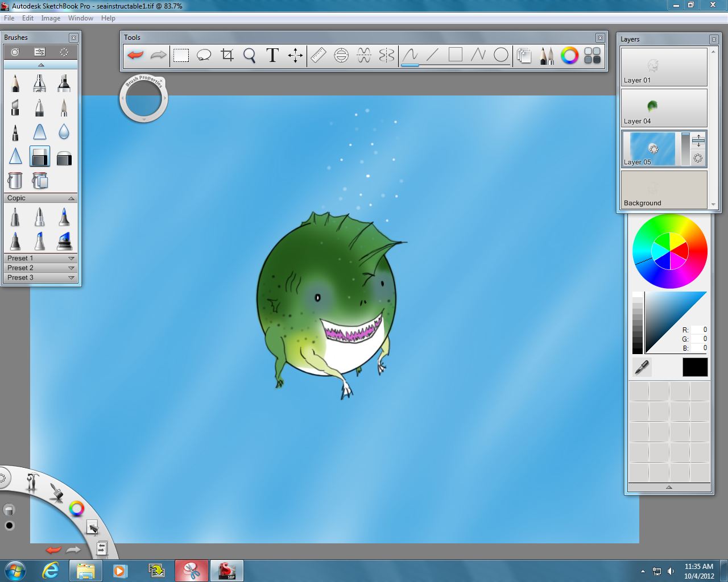Expand the color swatch palette arrow
728x582 pixels.
(x=669, y=487)
